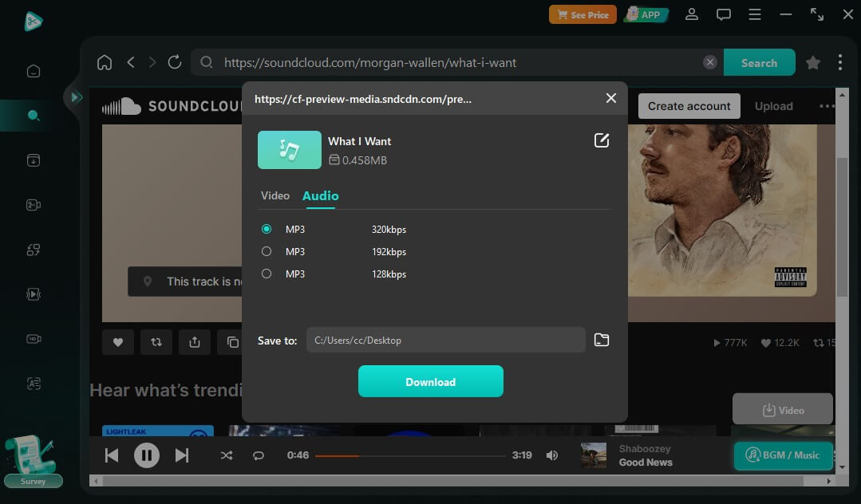861x504 pixels.
Task: Toggle repeat playback
Action: click(x=258, y=455)
